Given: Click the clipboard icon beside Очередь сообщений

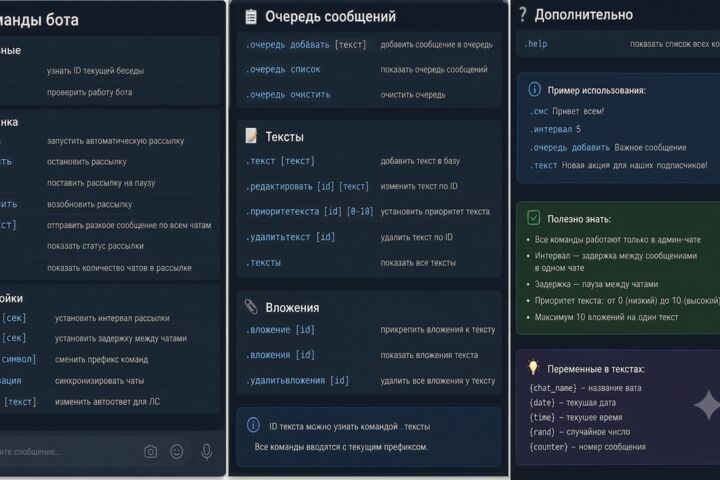Looking at the screenshot, I should (251, 17).
